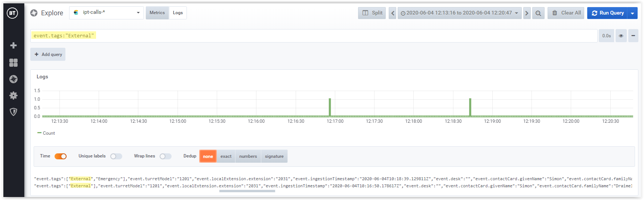
Task: Click the Logs panel heading
Action: click(42, 76)
